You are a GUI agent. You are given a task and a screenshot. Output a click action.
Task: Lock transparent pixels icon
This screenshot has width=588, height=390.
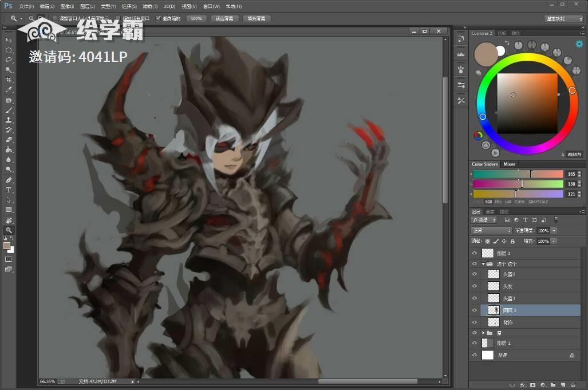487,241
